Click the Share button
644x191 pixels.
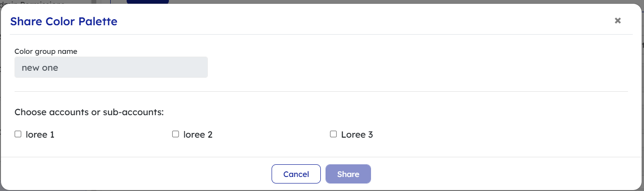pyautogui.click(x=348, y=174)
